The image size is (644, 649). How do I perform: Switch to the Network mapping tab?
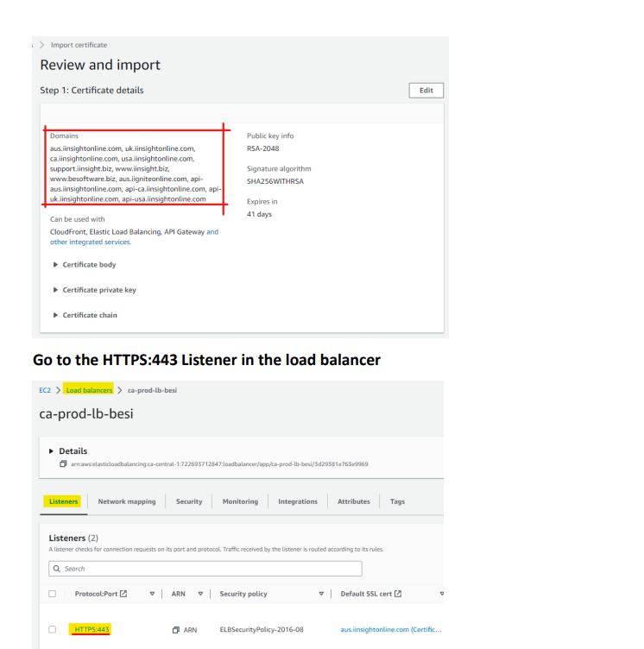click(127, 501)
